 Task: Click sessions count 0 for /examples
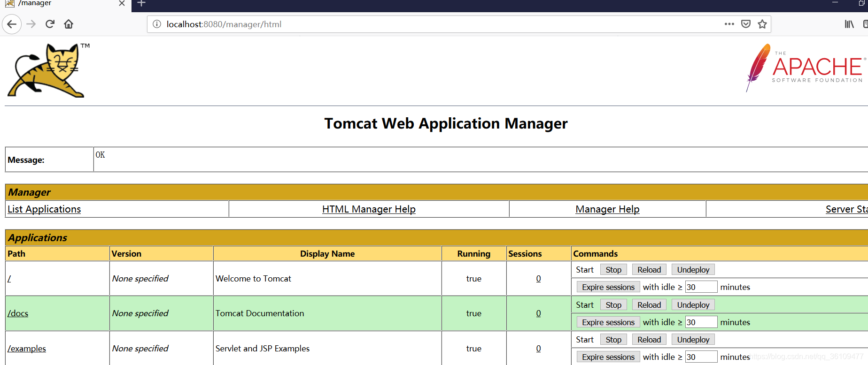538,349
